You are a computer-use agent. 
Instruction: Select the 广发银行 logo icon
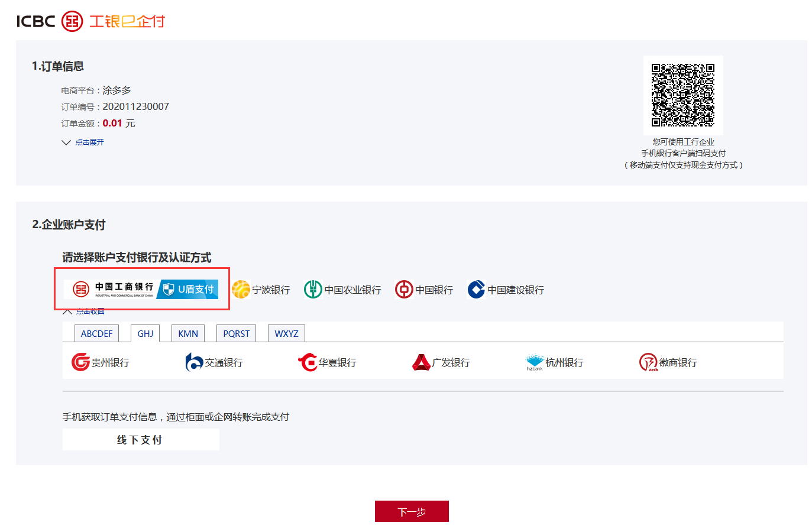pos(421,362)
